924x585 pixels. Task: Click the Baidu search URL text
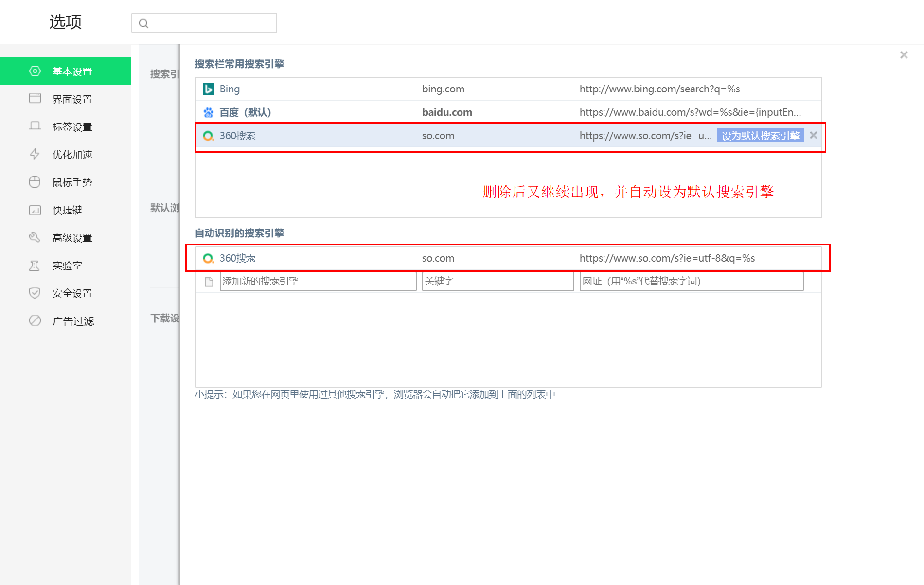click(x=690, y=112)
